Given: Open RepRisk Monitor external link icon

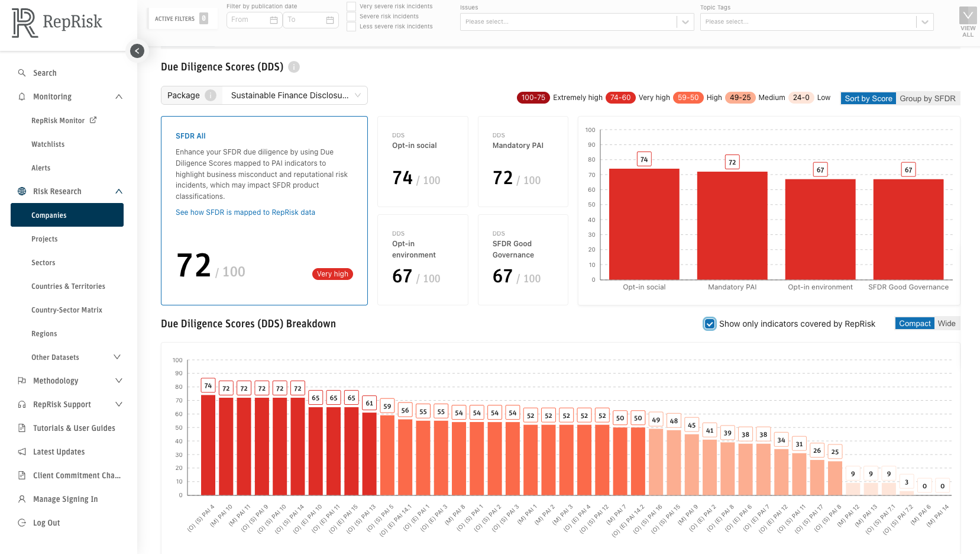Looking at the screenshot, I should click(93, 120).
